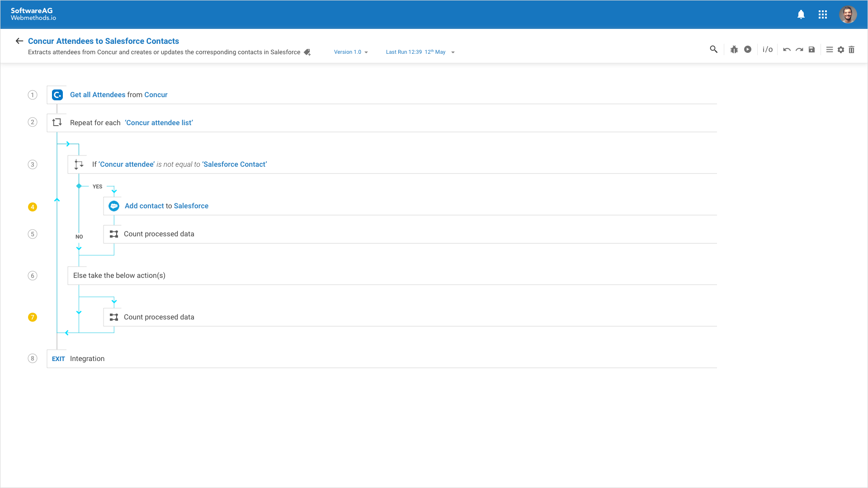Image resolution: width=868 pixels, height=488 pixels.
Task: Expand the Version 1.0 dropdown
Action: [x=351, y=52]
